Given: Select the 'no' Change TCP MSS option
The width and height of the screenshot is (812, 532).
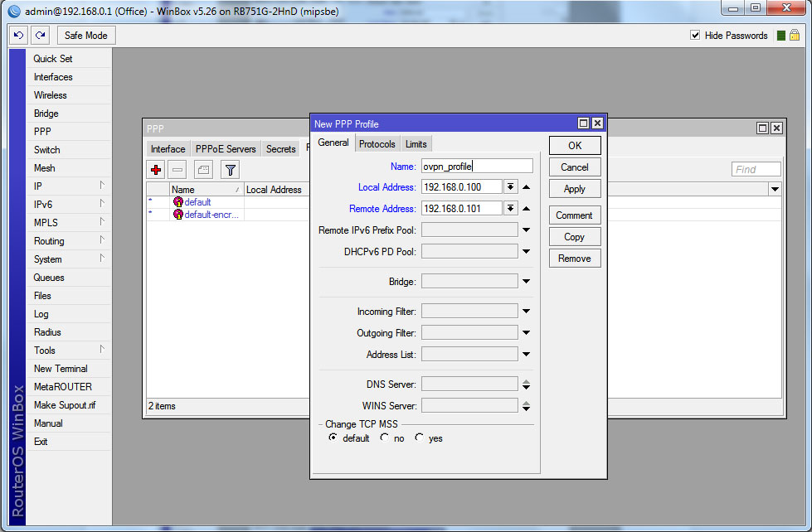Looking at the screenshot, I should point(384,438).
